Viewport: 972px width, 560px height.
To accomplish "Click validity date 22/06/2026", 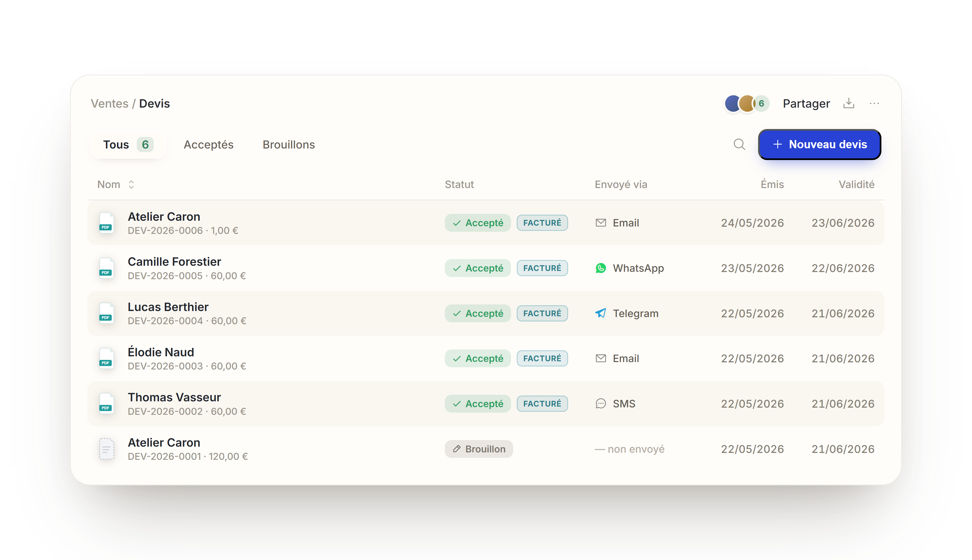I will pos(843,268).
